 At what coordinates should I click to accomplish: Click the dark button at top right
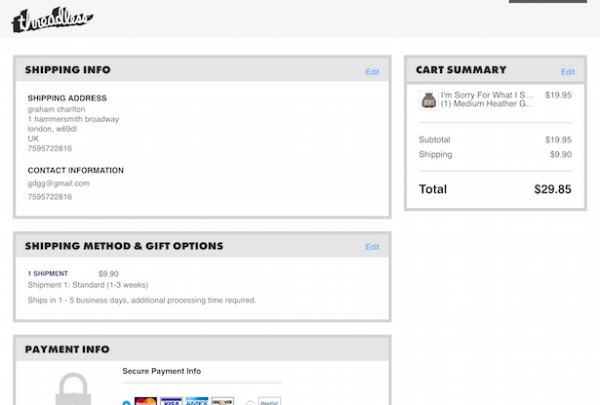pyautogui.click(x=548, y=2)
